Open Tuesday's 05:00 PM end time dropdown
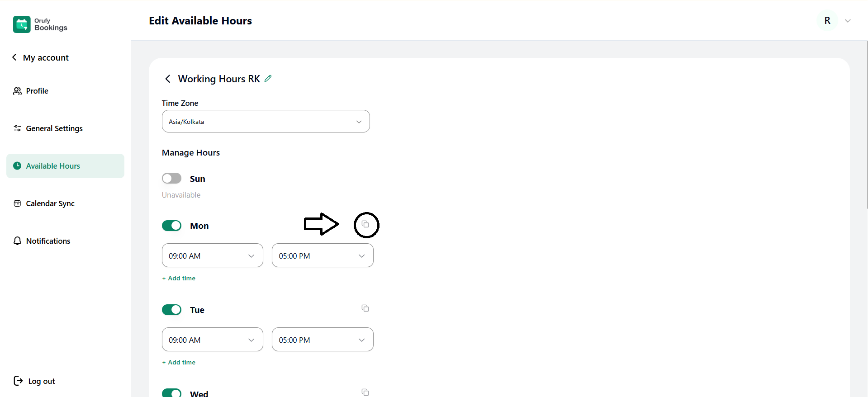This screenshot has width=868, height=397. tap(322, 340)
